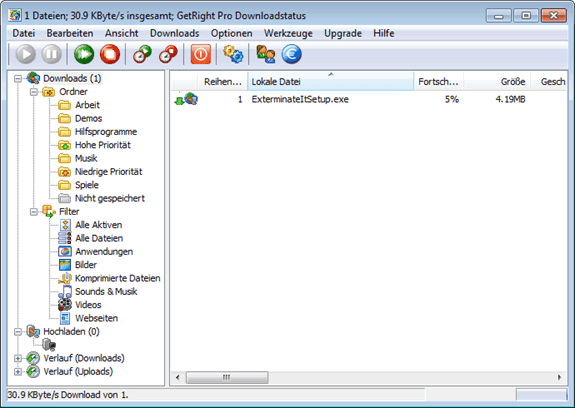
Task: Open the Datei menu
Action: pyautogui.click(x=24, y=33)
